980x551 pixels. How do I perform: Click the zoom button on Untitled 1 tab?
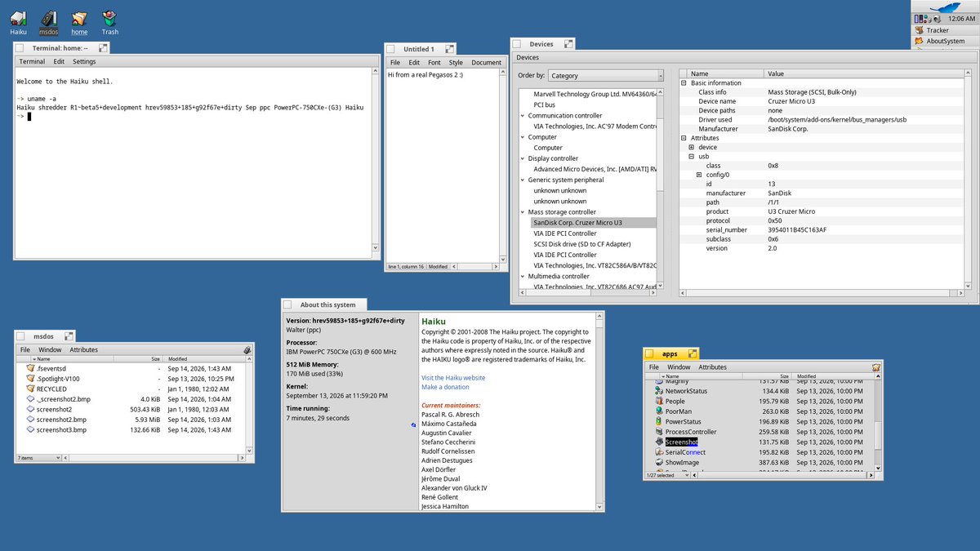(x=450, y=49)
